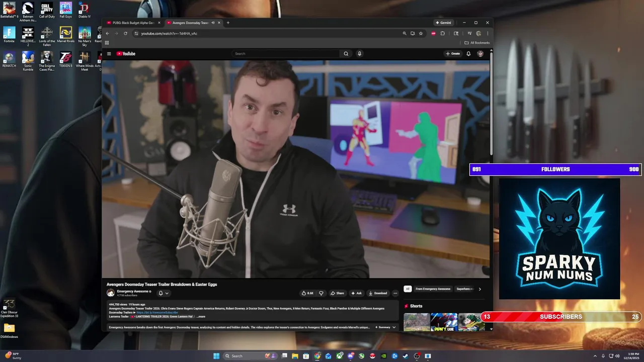Image resolution: width=644 pixels, height=362 pixels.
Task: Open more actions ellipsis below video
Action: (395, 293)
